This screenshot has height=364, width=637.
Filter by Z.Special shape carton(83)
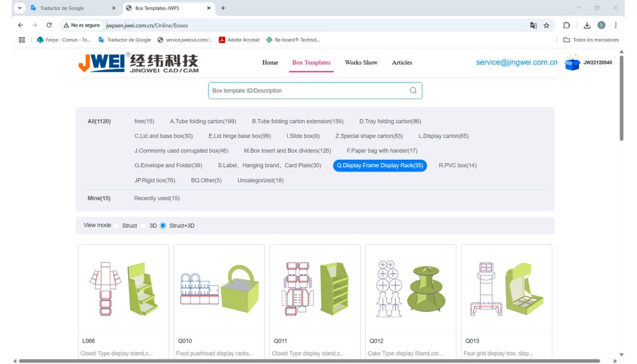click(369, 136)
